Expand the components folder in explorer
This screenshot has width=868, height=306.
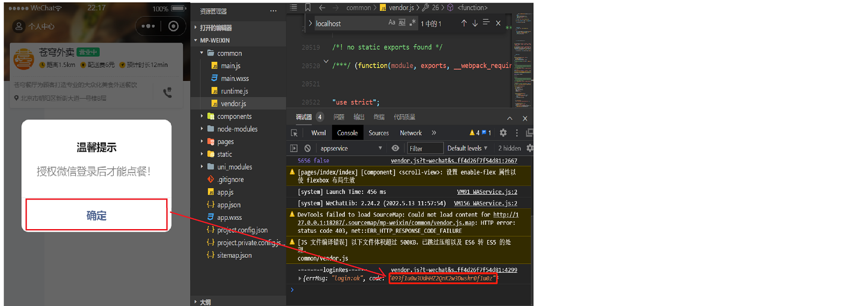click(202, 116)
